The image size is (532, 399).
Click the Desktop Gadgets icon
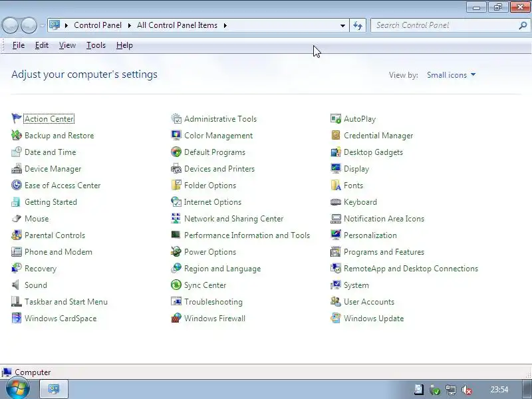pos(336,152)
